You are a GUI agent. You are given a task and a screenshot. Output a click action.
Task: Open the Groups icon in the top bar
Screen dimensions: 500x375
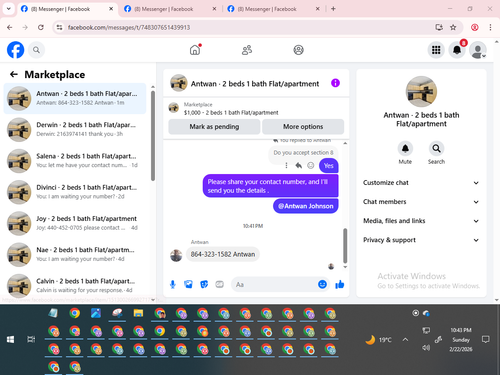(298, 50)
